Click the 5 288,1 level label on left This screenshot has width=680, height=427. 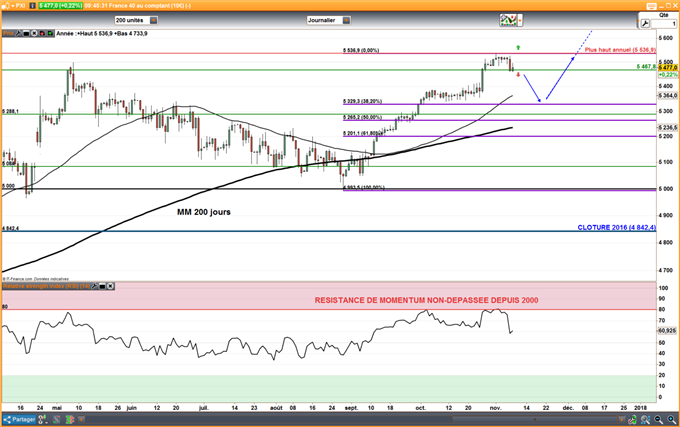10,111
